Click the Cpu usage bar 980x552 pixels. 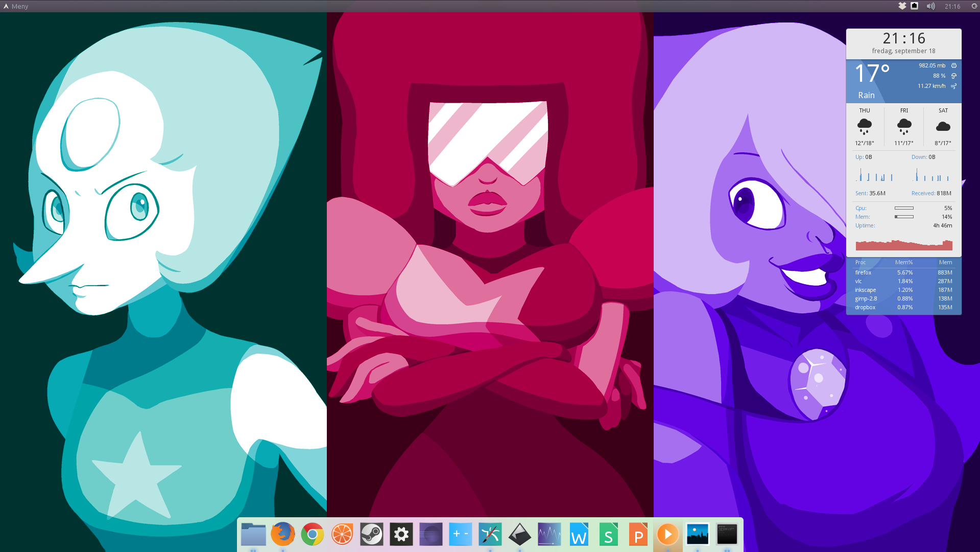904,208
